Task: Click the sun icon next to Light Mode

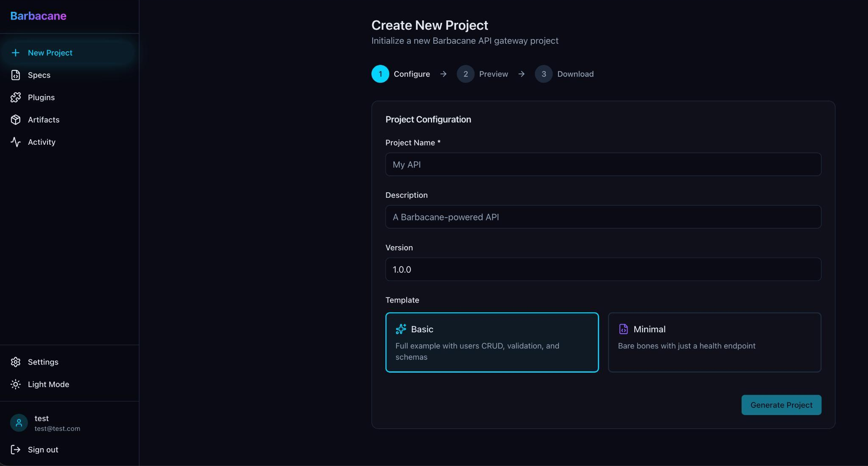Action: 15,384
